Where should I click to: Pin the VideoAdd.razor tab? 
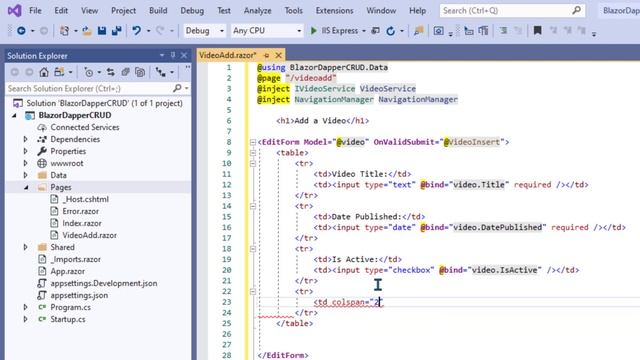click(266, 55)
